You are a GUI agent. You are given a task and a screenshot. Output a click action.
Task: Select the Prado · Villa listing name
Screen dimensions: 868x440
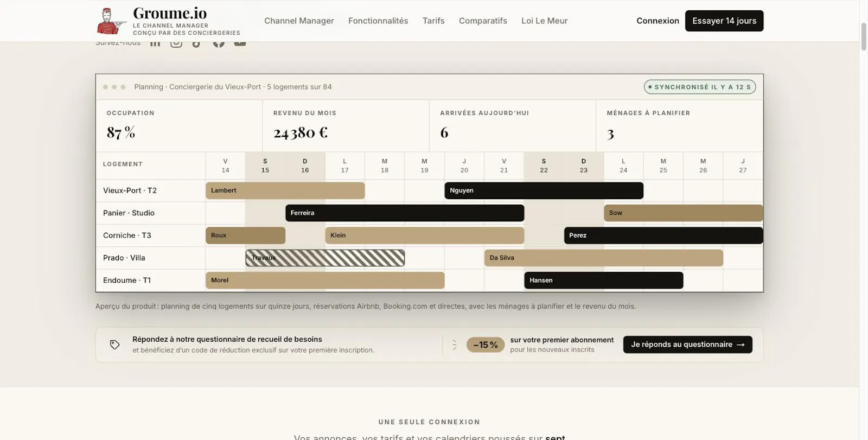point(124,258)
